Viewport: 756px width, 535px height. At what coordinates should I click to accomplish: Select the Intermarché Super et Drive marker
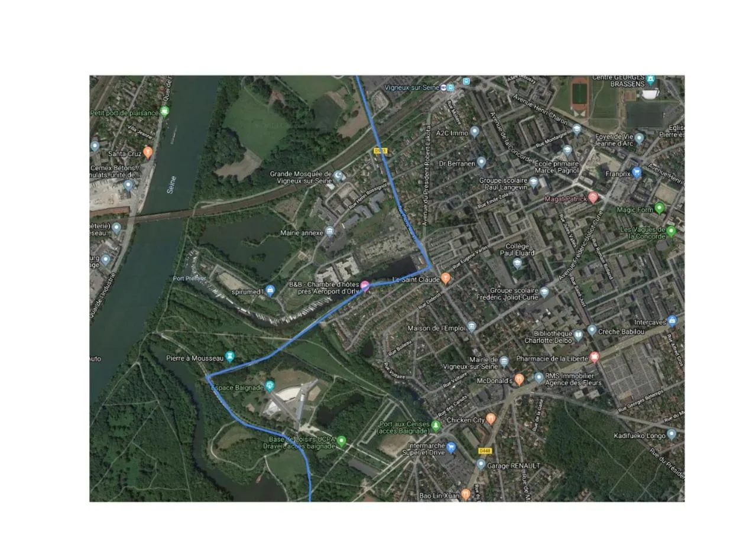pos(452,448)
